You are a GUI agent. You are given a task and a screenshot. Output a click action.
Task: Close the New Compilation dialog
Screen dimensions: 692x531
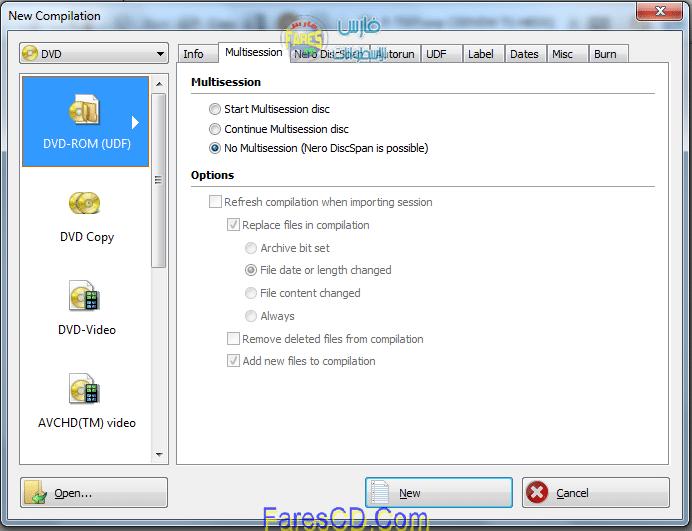pos(659,11)
